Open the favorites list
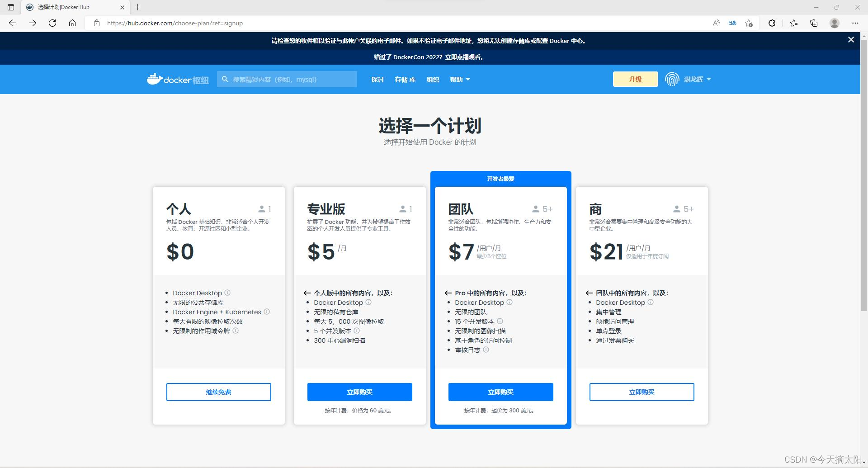Image resolution: width=868 pixels, height=468 pixels. tap(794, 23)
